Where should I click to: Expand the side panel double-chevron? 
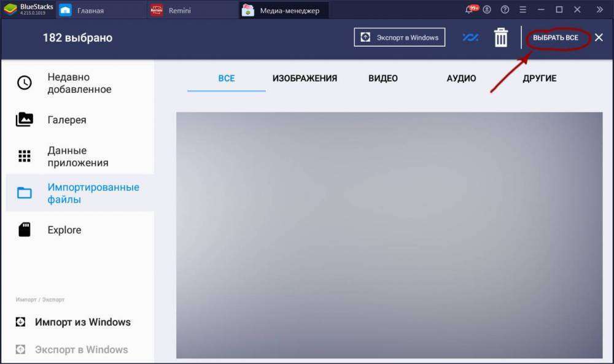click(599, 10)
